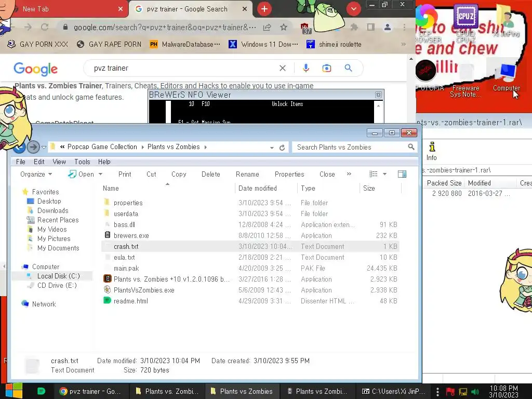
Task: Open Chrome three-dot menu
Action: point(404,27)
